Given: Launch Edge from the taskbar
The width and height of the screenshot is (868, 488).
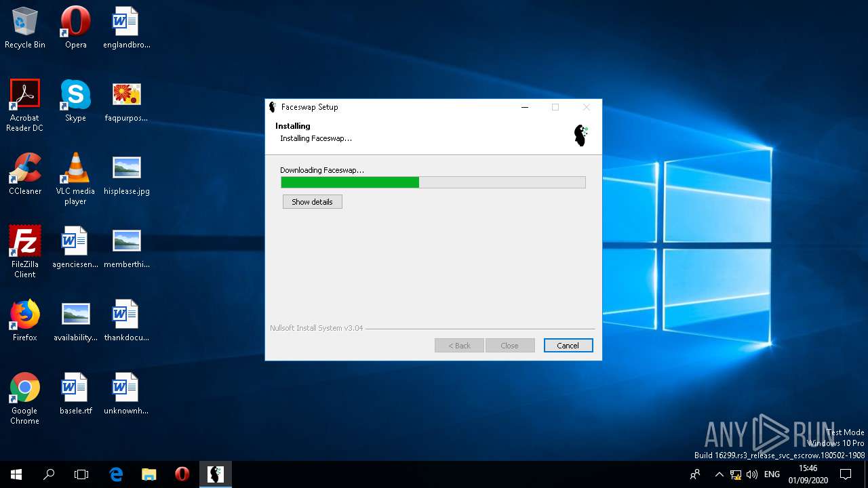Looking at the screenshot, I should coord(116,474).
